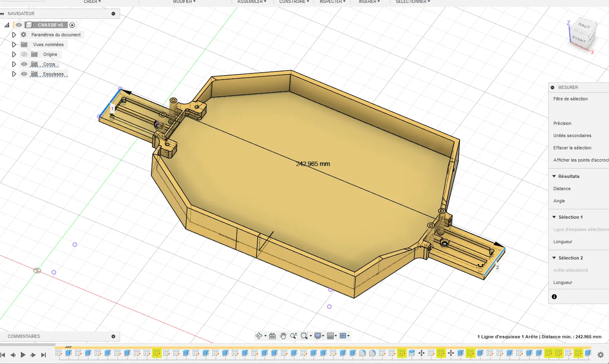Screen dimensions: 609x364
Task: Open the MODIFIER menu
Action: tap(184, 2)
